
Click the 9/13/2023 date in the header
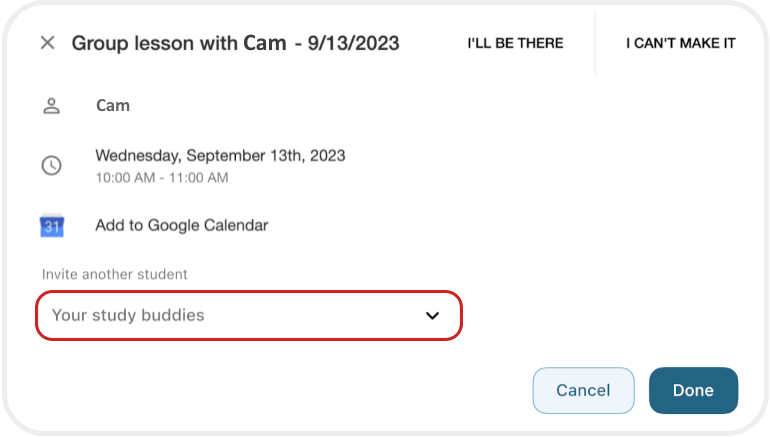point(354,43)
